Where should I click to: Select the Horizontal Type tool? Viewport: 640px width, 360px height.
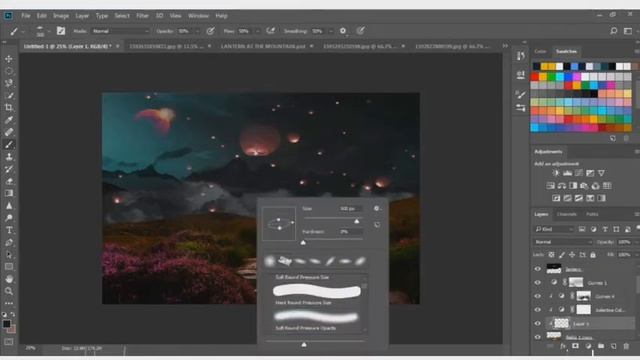click(9, 230)
